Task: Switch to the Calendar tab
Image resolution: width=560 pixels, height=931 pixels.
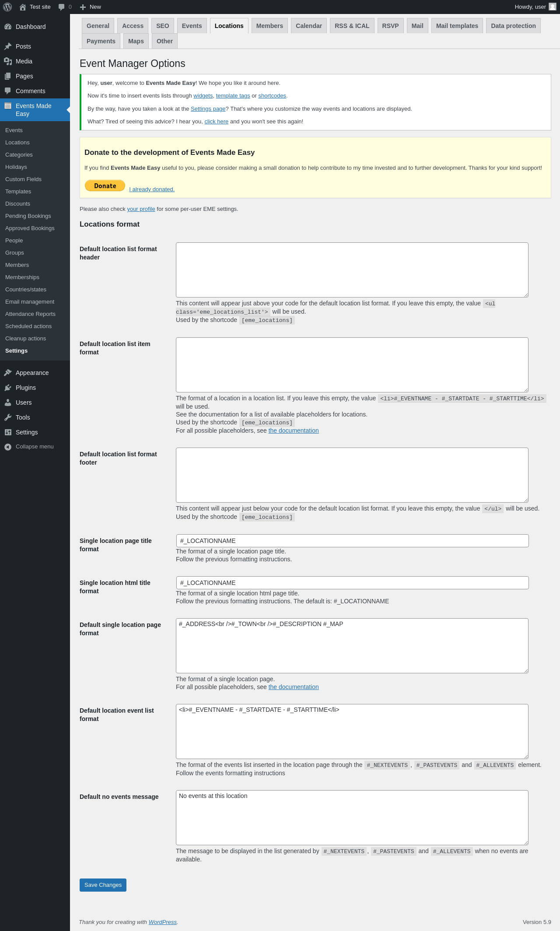Action: (x=308, y=26)
